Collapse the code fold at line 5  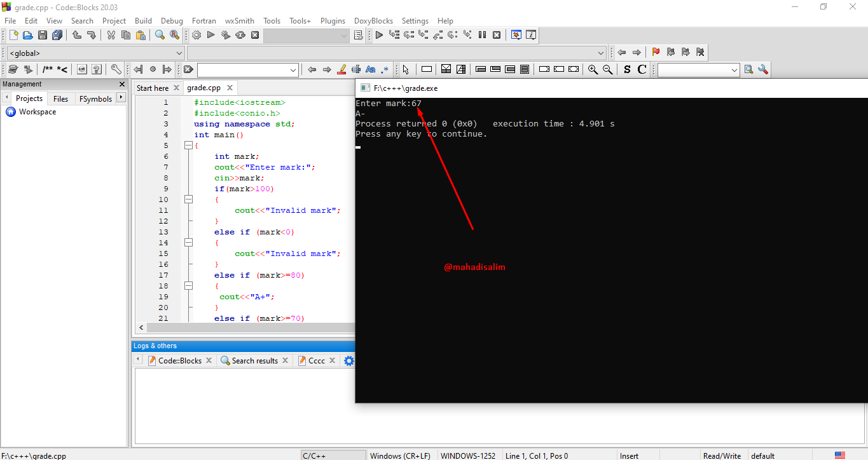188,145
